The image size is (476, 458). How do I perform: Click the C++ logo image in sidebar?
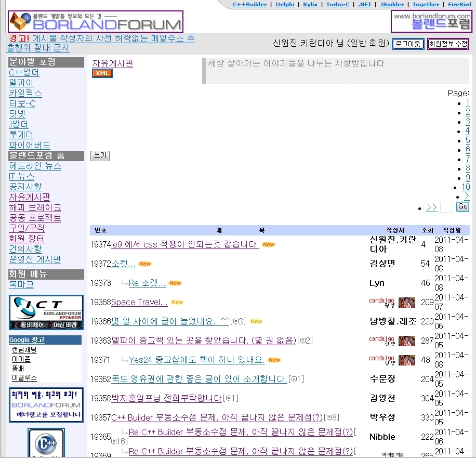46,442
